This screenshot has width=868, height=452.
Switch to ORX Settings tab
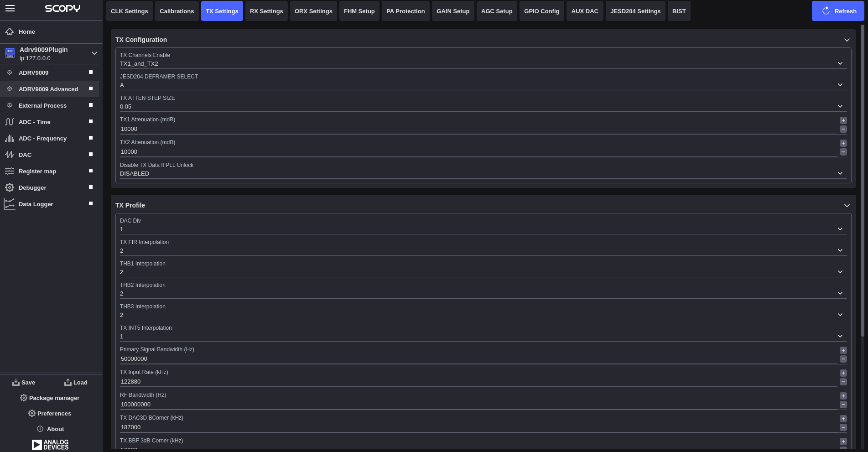(313, 11)
